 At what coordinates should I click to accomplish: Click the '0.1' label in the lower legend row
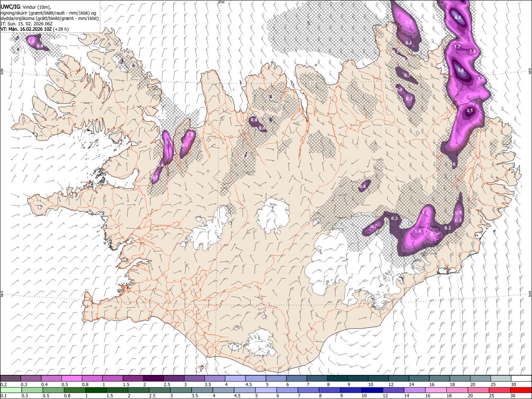coord(4,396)
